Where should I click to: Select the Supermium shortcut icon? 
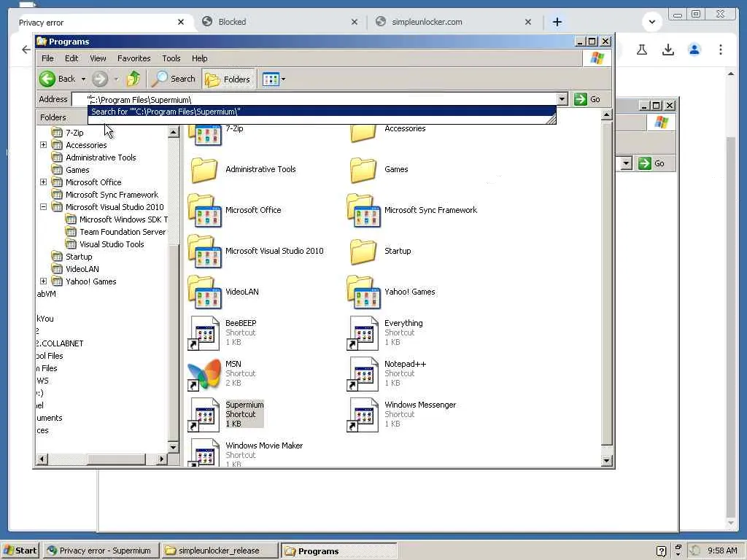(x=204, y=415)
